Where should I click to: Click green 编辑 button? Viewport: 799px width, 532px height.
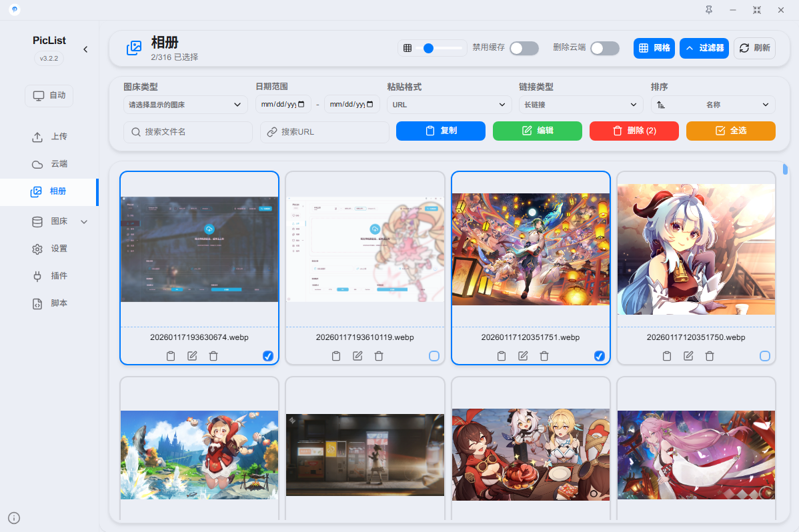click(538, 131)
